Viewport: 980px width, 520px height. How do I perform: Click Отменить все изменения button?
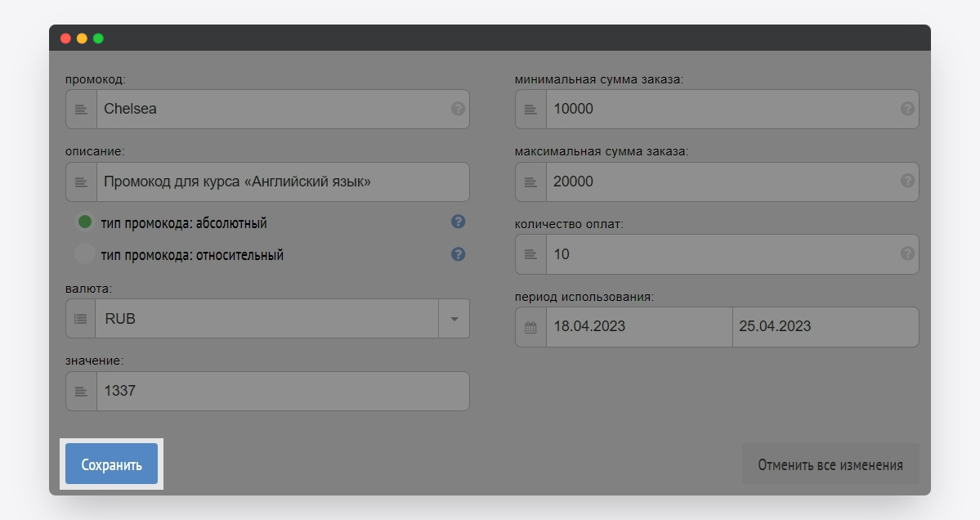[x=830, y=464]
